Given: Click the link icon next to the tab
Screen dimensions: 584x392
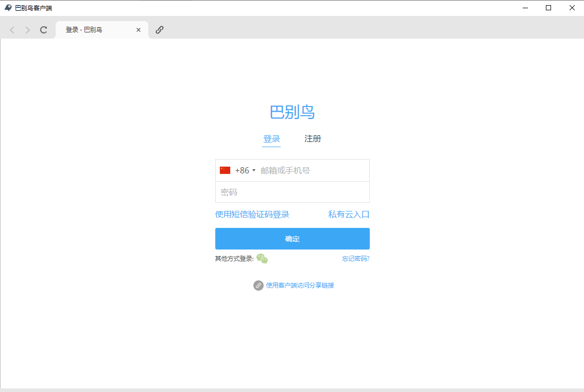Looking at the screenshot, I should pos(160,30).
